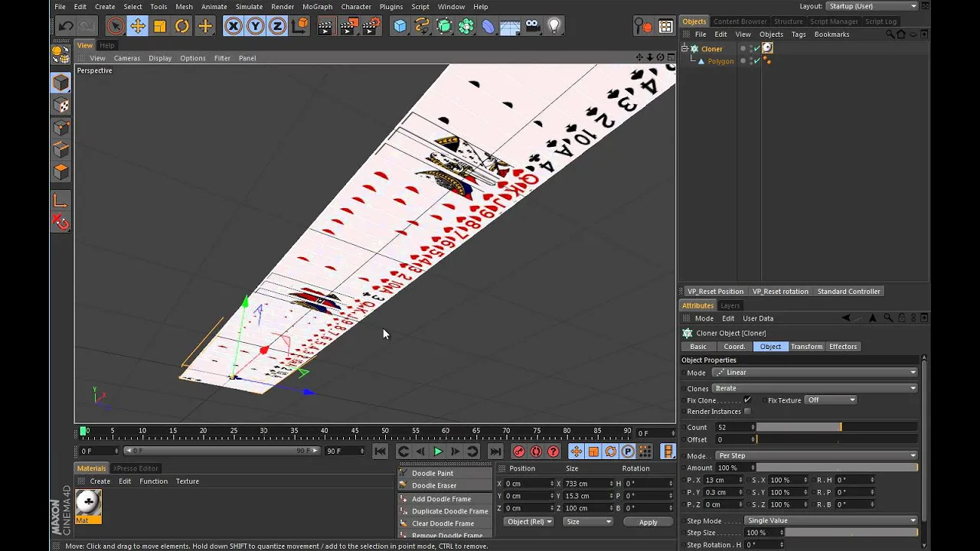
Task: Open the floor environment icon
Action: tap(510, 26)
